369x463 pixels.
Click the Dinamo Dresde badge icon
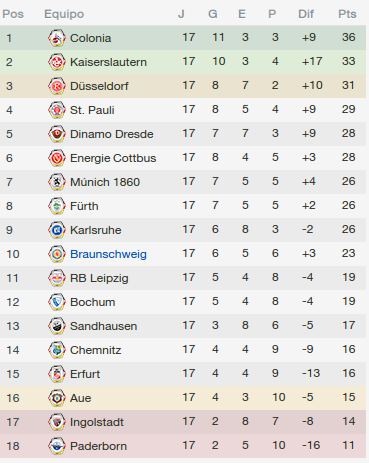click(57, 134)
